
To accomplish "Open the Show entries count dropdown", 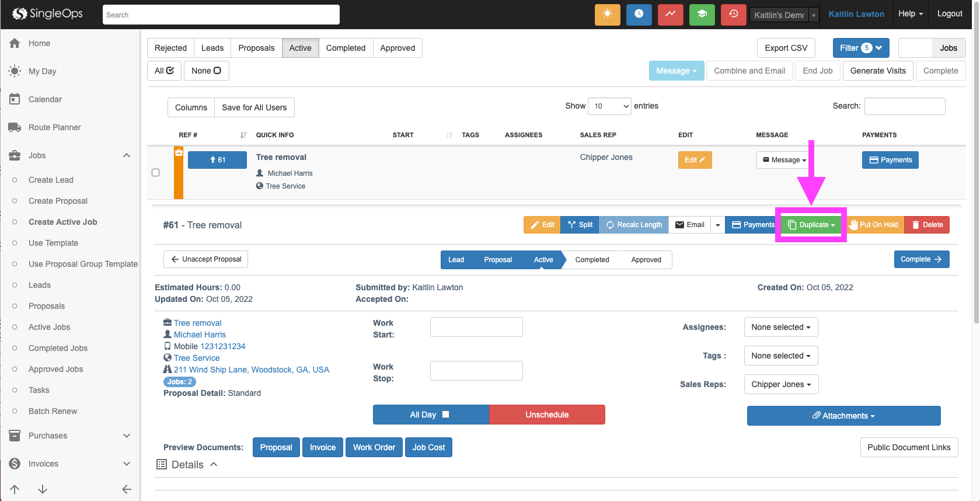I will click(x=609, y=106).
